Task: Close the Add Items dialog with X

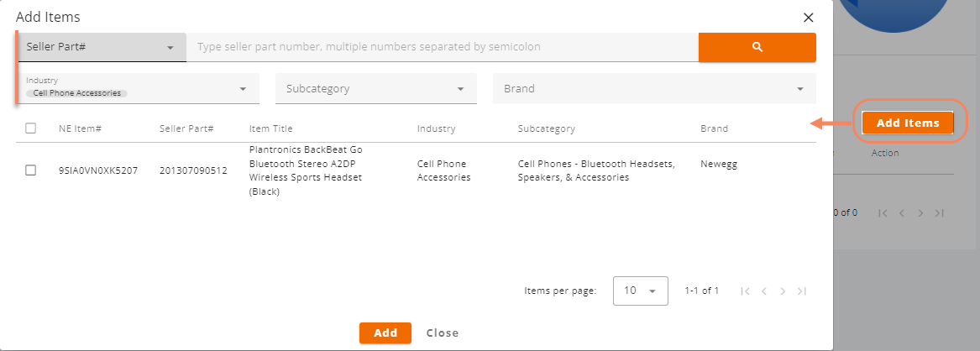Action: click(x=808, y=18)
